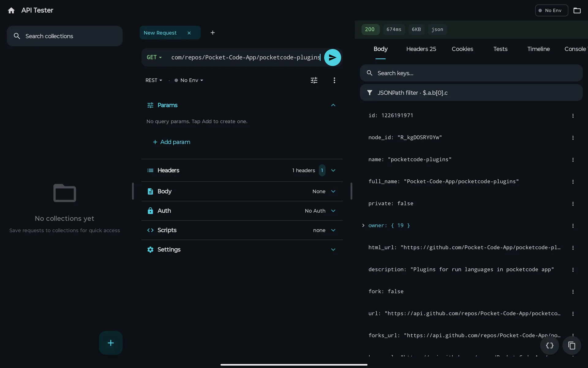Image resolution: width=588 pixels, height=368 pixels.
Task: Focus the Search keys field
Action: (x=471, y=73)
